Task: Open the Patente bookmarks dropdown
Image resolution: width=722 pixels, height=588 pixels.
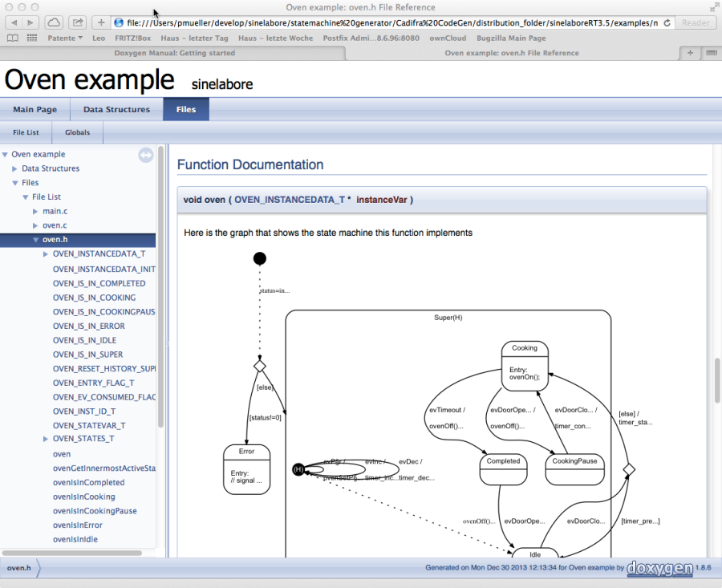Action: point(65,38)
